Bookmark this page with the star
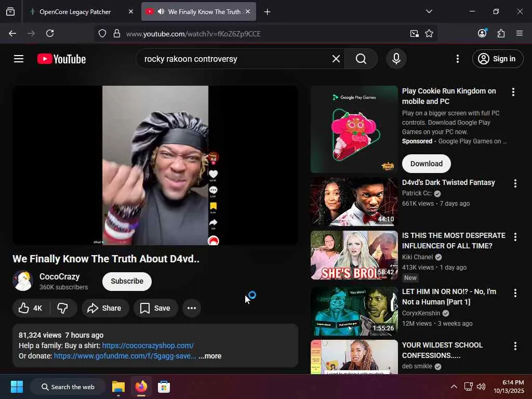532x399 pixels. tap(429, 34)
